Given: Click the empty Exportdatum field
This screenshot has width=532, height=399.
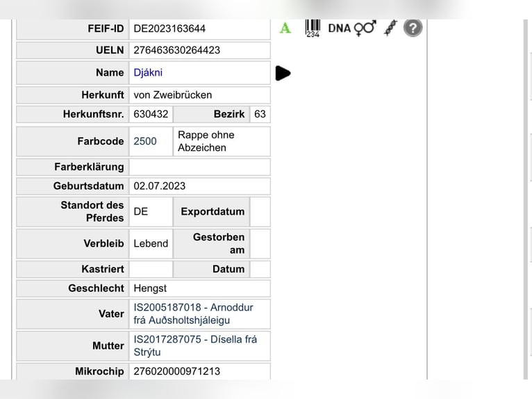Looking at the screenshot, I should [x=260, y=211].
